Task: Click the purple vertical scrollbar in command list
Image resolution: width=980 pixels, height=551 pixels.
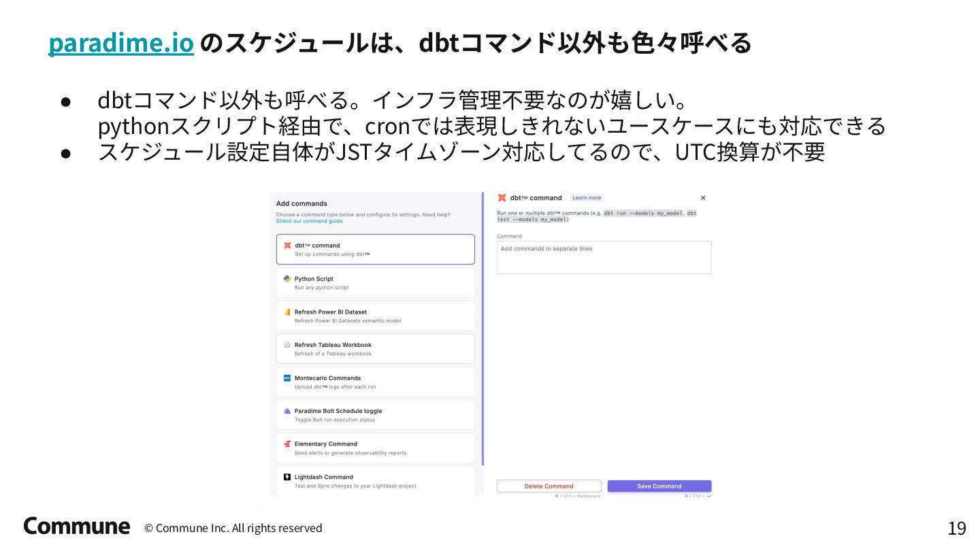Action: 483,329
